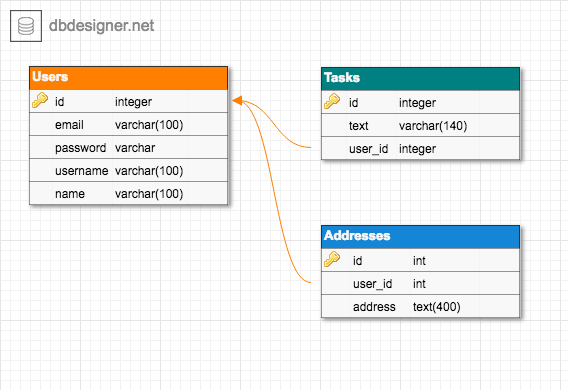
Task: Click the integer type of Tasks id
Action: pos(417,103)
